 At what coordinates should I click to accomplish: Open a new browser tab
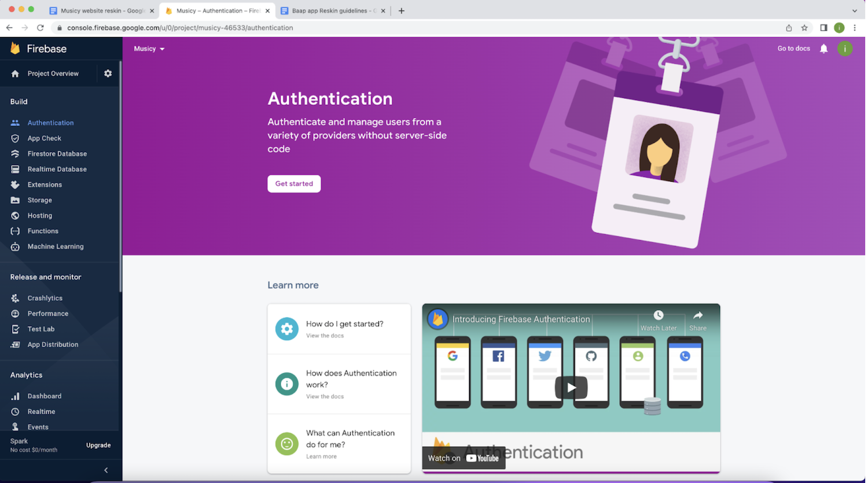click(x=402, y=10)
